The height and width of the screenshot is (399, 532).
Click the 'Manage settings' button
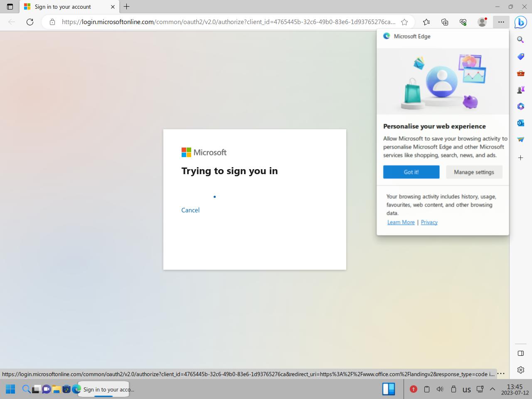click(474, 172)
